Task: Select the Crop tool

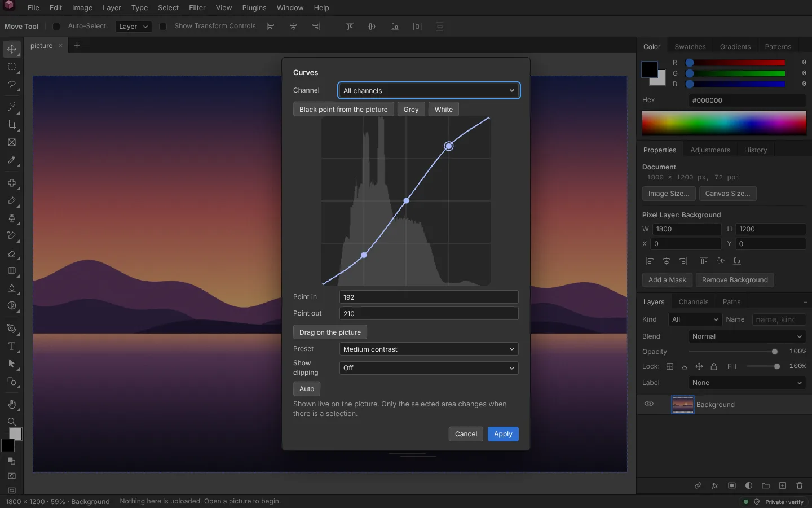Action: tap(12, 125)
